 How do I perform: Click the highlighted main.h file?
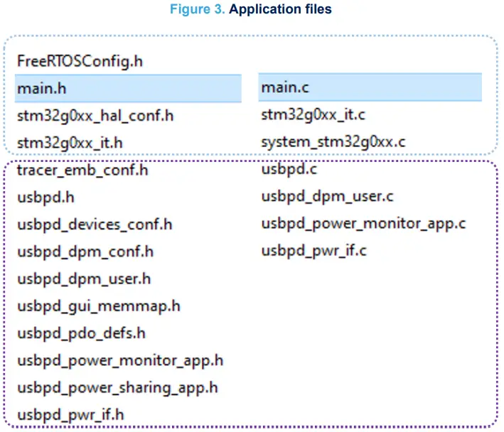point(43,88)
